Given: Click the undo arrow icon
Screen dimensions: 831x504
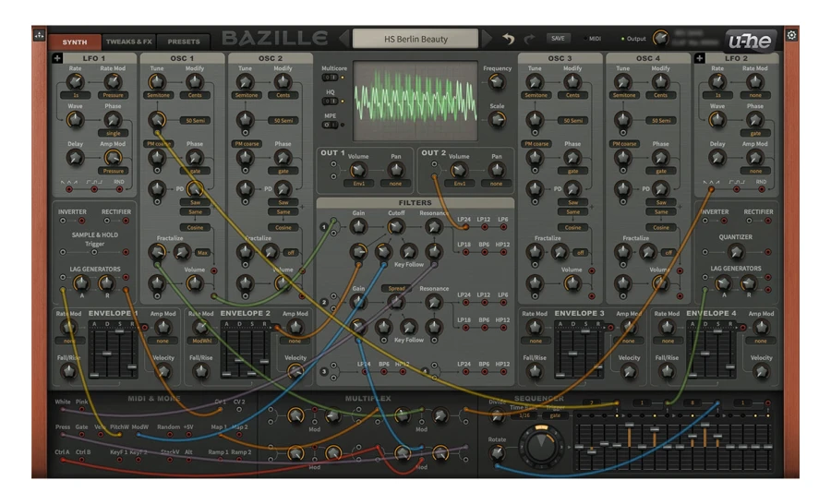Looking at the screenshot, I should (x=508, y=39).
